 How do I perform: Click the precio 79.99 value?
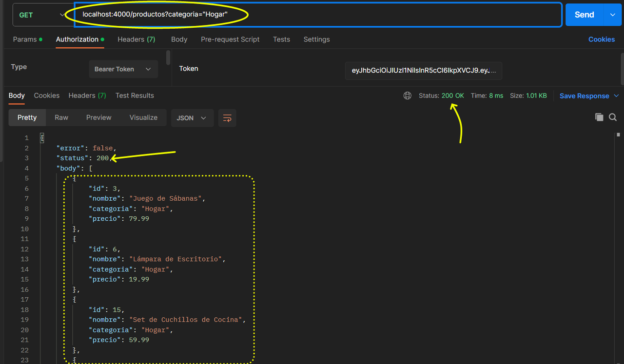click(139, 219)
